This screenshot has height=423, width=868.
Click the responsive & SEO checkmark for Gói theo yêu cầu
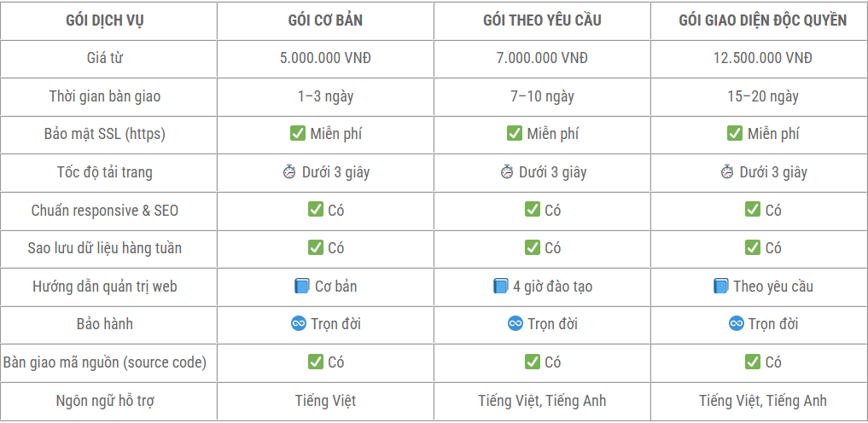[533, 210]
